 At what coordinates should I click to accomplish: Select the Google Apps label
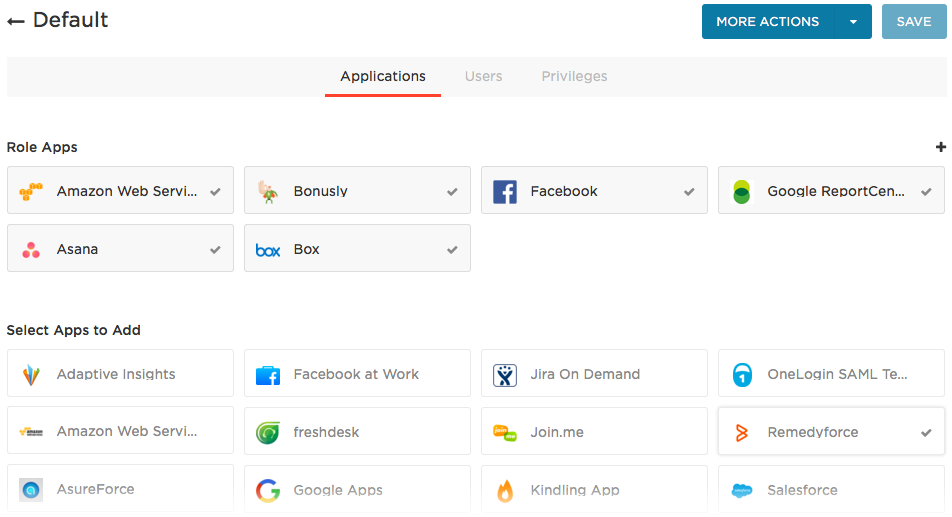point(338,490)
